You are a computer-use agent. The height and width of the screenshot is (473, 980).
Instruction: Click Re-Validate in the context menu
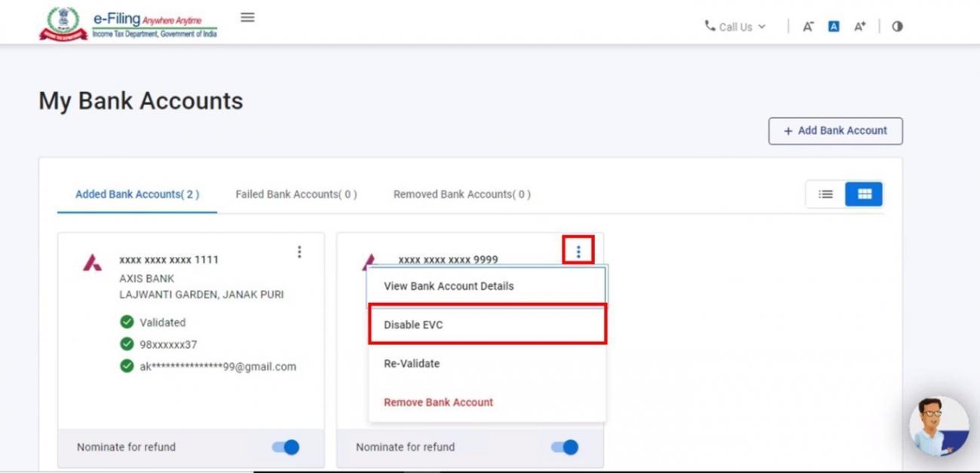[412, 364]
